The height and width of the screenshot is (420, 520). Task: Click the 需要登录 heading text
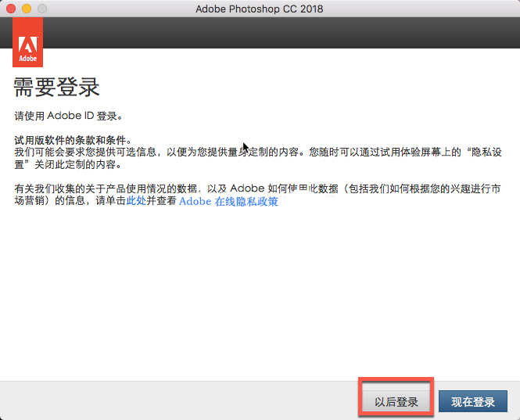[x=56, y=88]
